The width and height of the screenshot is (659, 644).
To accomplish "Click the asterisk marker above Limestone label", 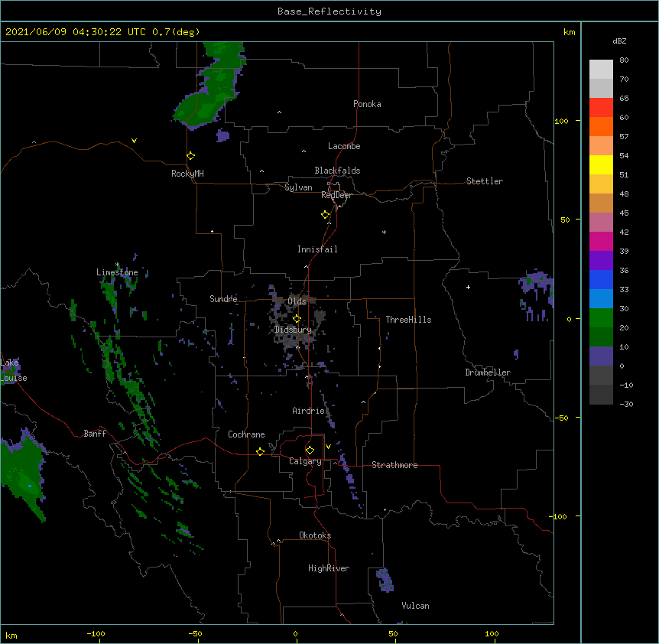I will click(117, 265).
